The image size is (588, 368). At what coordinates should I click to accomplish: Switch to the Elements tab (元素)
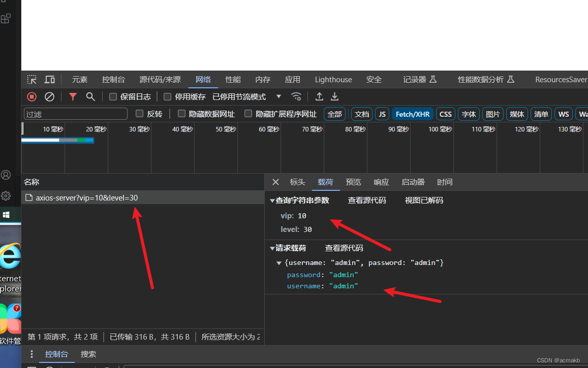(79, 79)
